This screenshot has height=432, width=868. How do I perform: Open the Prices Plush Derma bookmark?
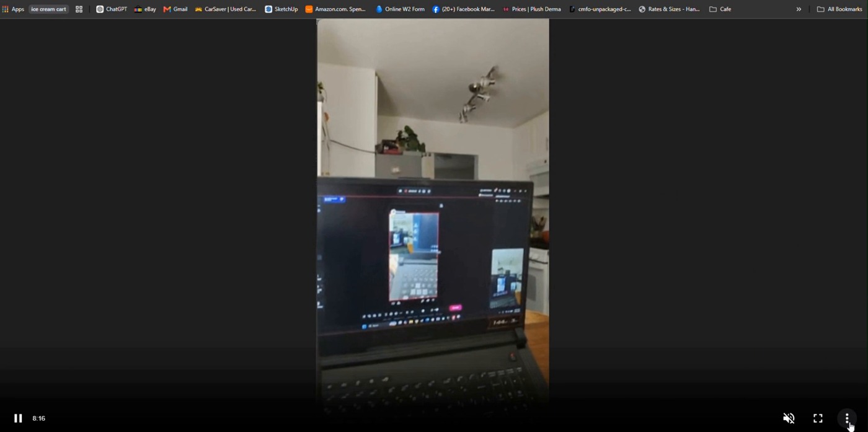(x=532, y=9)
